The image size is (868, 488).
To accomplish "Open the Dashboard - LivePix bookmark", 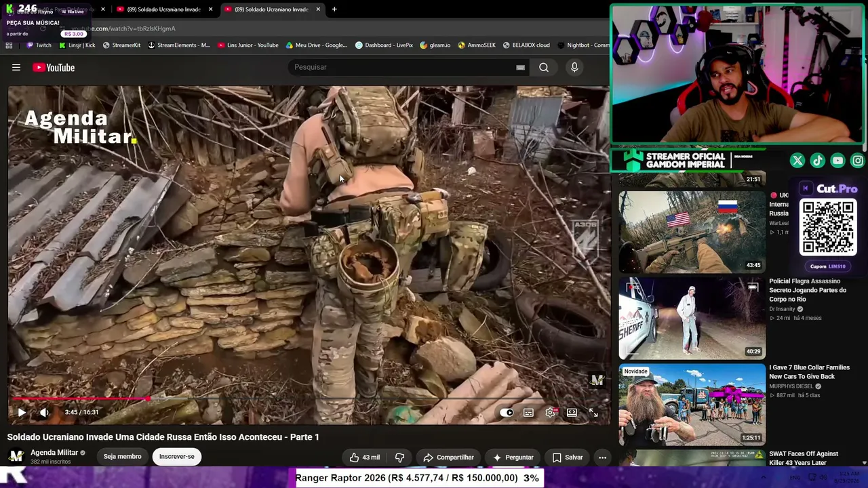I will pyautogui.click(x=384, y=45).
